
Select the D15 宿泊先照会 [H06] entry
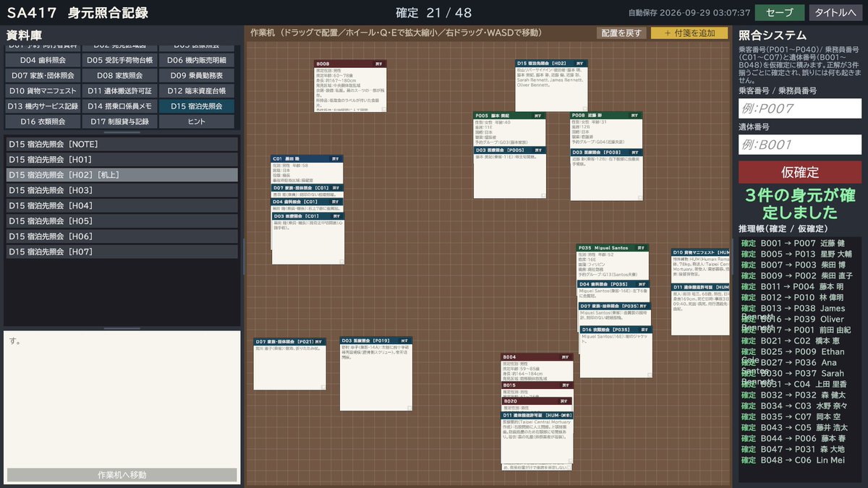122,236
